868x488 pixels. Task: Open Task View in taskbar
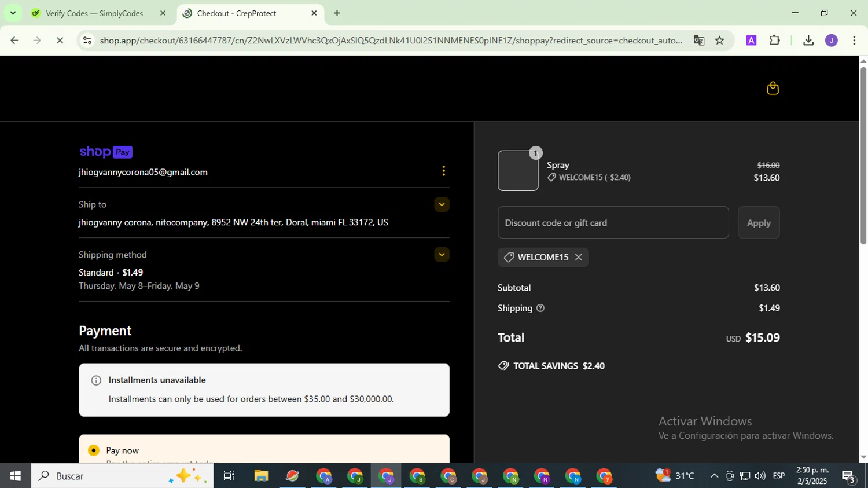(x=229, y=476)
